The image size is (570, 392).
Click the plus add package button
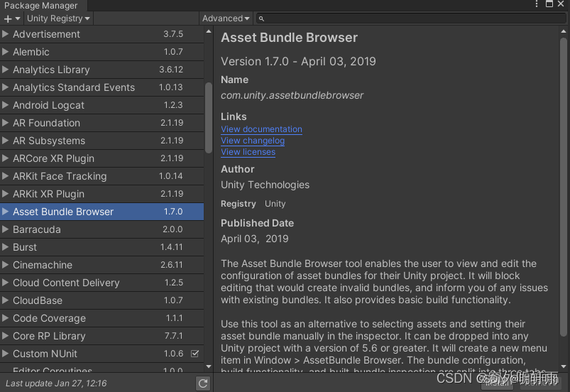point(11,18)
